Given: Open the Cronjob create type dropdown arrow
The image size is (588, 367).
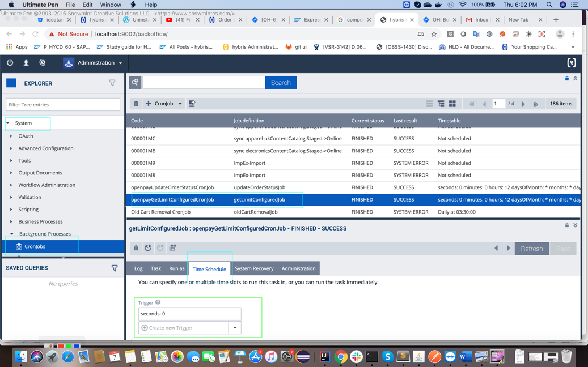Looking at the screenshot, I should pyautogui.click(x=180, y=104).
